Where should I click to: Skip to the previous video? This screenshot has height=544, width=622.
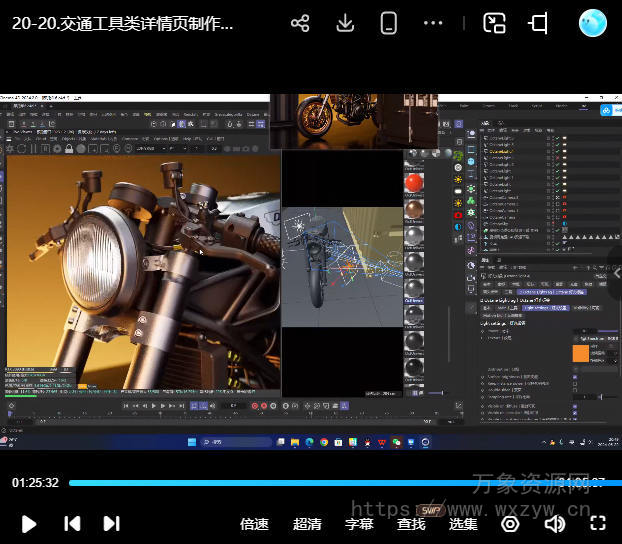click(72, 523)
